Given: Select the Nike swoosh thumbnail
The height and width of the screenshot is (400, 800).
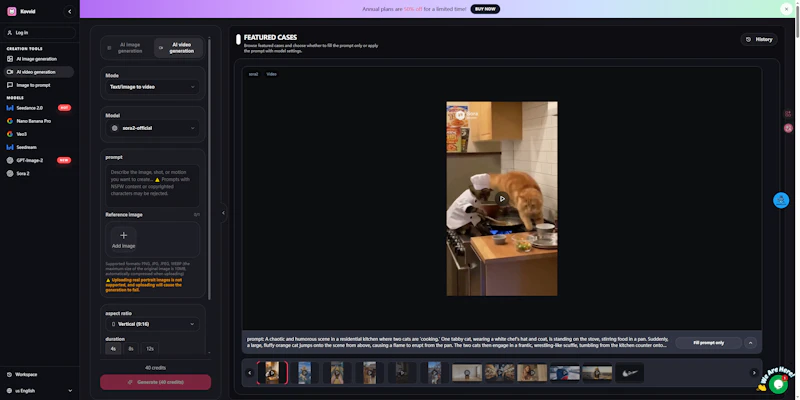Looking at the screenshot, I should point(630,373).
